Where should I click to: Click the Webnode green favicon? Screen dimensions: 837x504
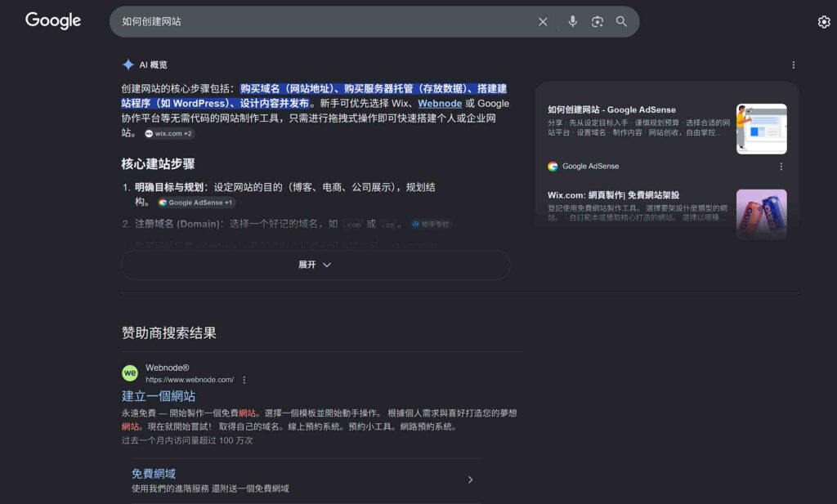pos(130,372)
